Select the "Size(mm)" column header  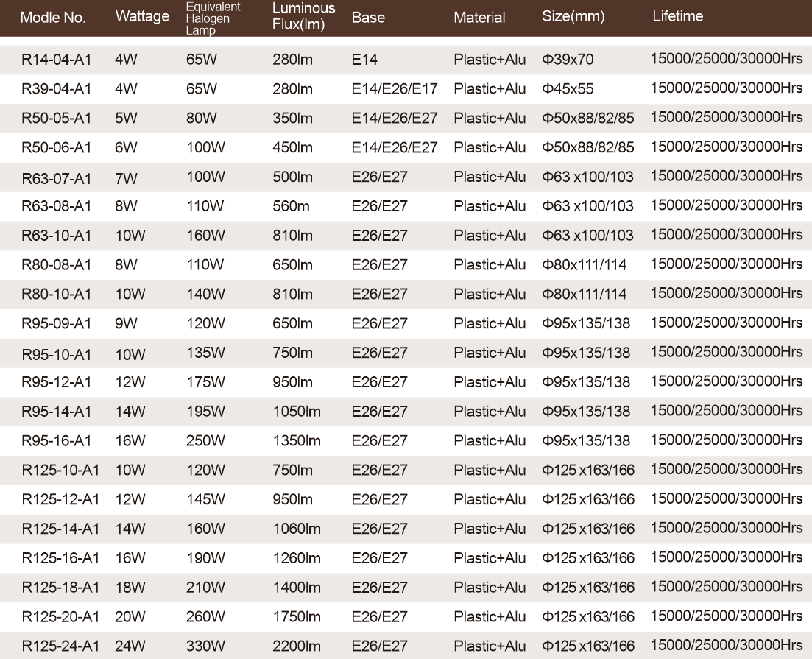pos(573,18)
